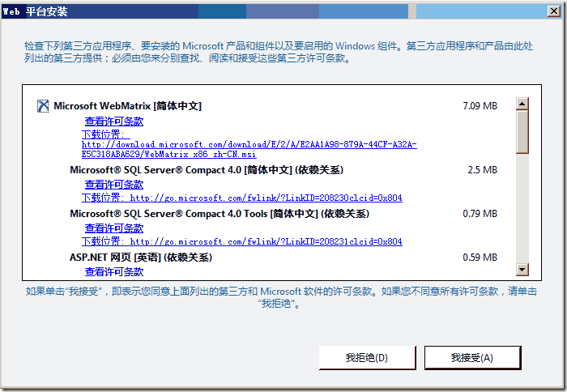Open the WebMatrix_x86_zh-CN.msi download location link
The width and height of the screenshot is (567, 392).
249,145
